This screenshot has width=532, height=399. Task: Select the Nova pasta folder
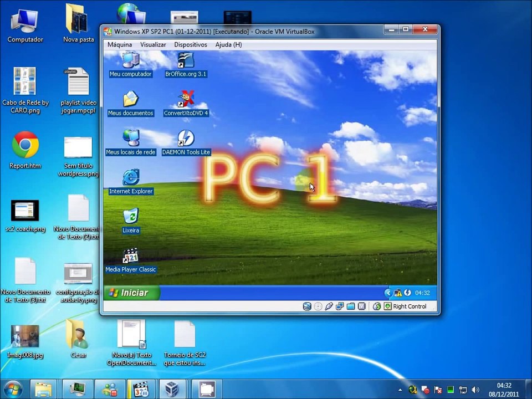[x=78, y=24]
